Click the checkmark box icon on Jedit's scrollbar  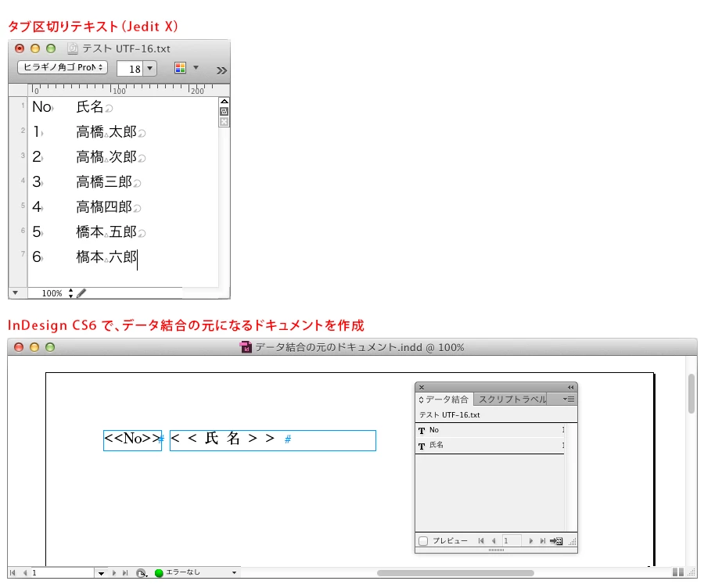pos(224,111)
